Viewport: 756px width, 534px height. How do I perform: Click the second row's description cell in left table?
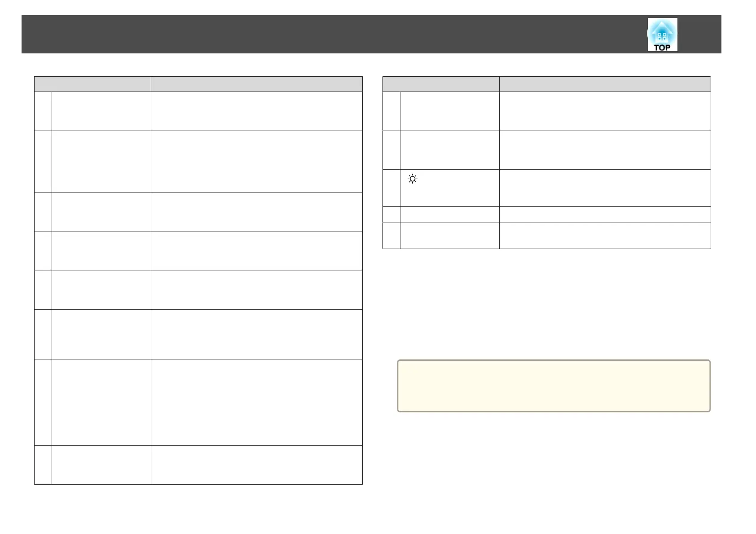tap(257, 162)
